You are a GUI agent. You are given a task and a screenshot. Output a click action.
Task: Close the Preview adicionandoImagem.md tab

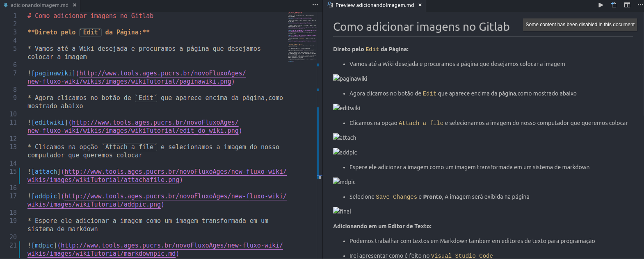click(420, 5)
